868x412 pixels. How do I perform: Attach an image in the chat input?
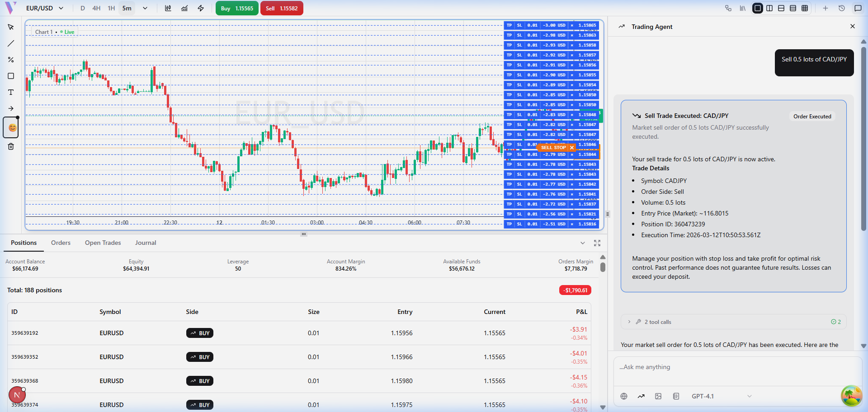tap(658, 396)
